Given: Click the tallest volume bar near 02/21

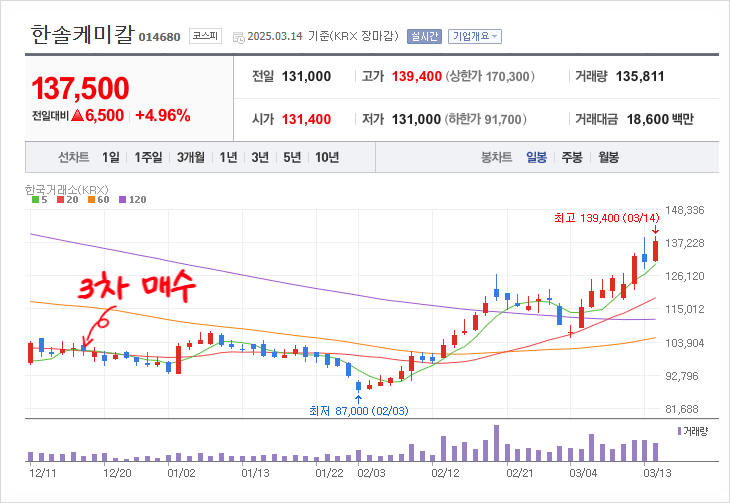Looking at the screenshot, I should click(x=496, y=443).
